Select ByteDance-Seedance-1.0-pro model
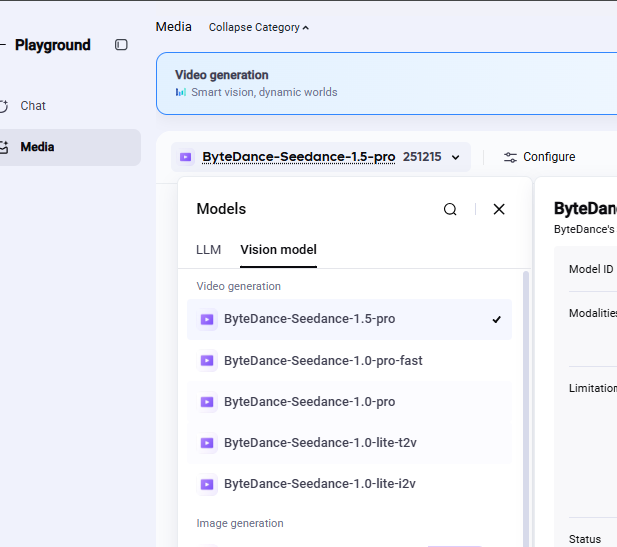617x547 pixels. pyautogui.click(x=309, y=402)
